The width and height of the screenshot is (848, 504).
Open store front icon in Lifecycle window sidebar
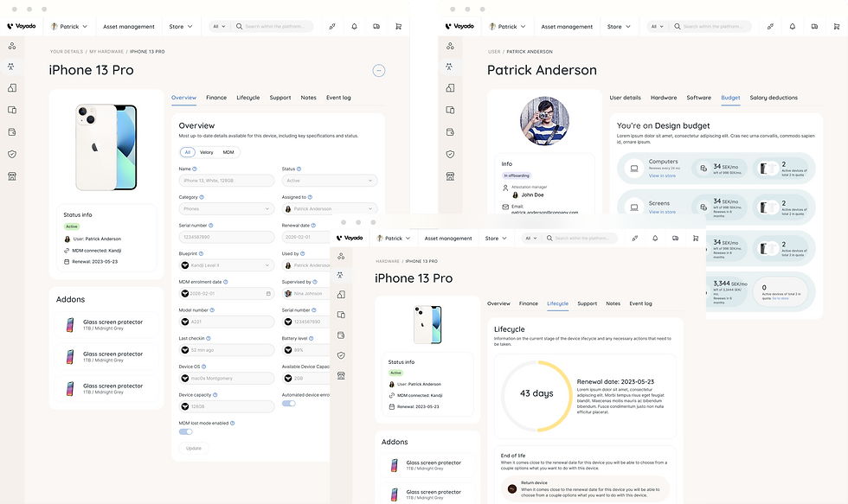(x=341, y=375)
